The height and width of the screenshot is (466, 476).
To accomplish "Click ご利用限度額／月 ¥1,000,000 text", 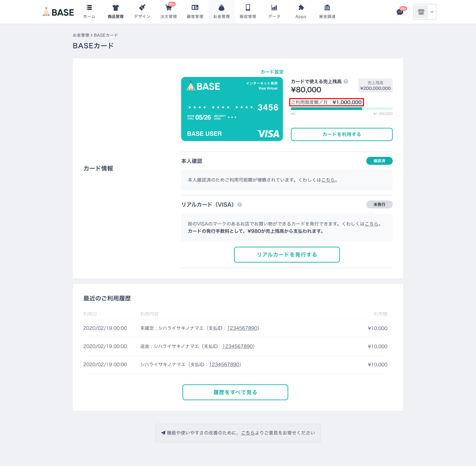I will pos(327,102).
